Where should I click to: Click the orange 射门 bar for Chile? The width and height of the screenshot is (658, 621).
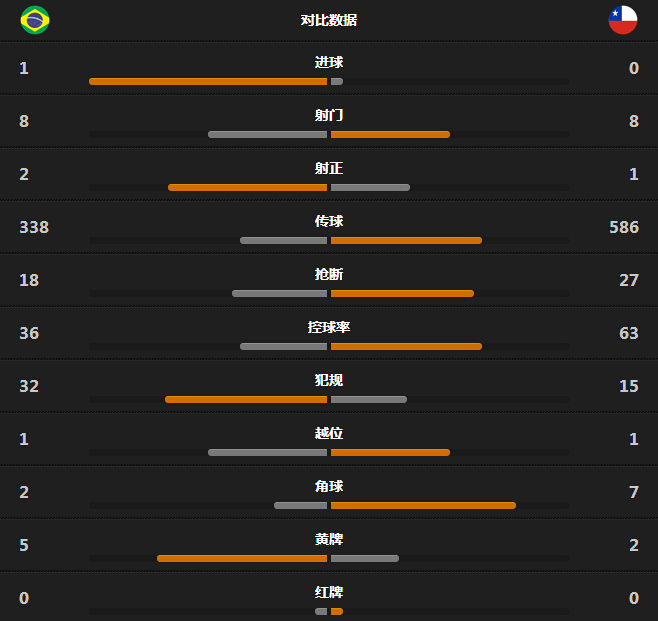(x=390, y=134)
